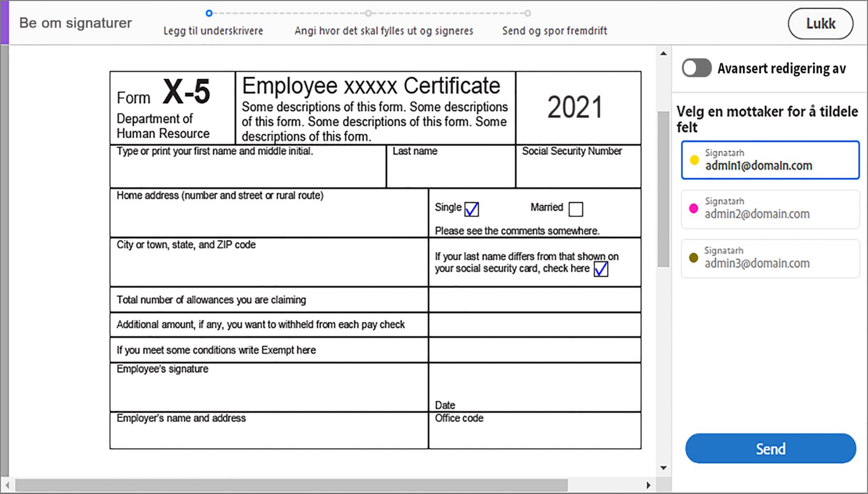Toggle the Avansert redigering switch

click(696, 68)
